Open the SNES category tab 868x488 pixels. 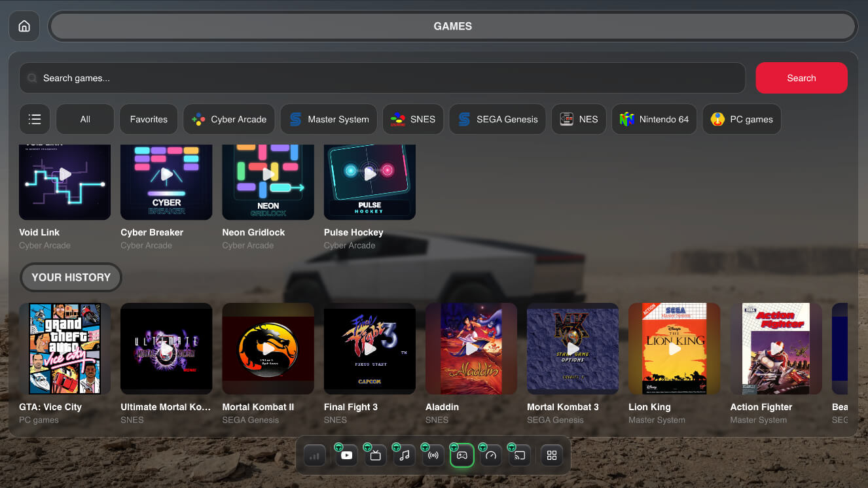coord(413,119)
